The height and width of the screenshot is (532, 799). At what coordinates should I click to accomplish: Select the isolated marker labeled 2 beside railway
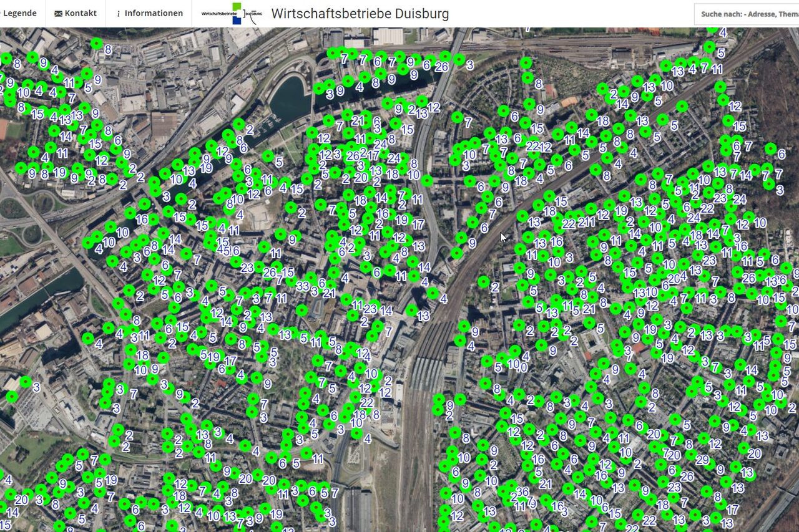(x=483, y=282)
